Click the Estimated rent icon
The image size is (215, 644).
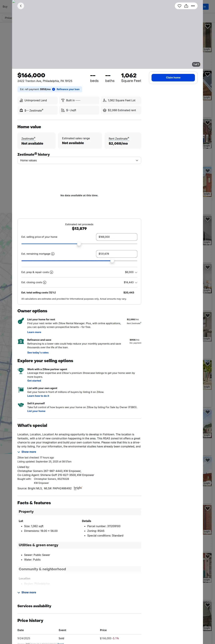point(105,110)
